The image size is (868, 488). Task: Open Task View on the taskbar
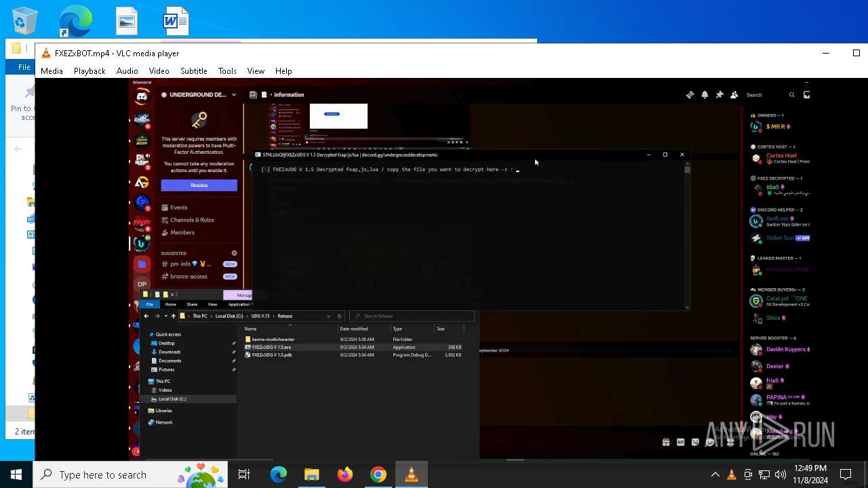coord(244,474)
